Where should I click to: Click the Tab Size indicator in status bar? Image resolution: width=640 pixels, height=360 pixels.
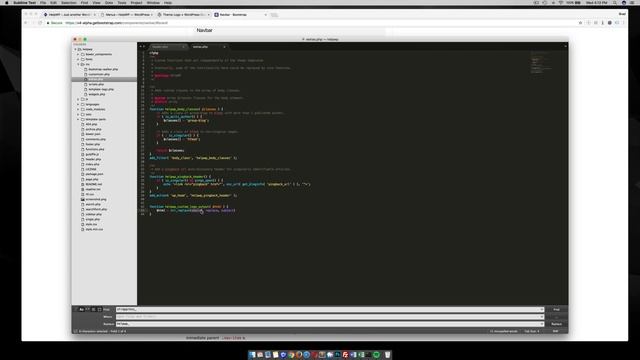coord(532,331)
